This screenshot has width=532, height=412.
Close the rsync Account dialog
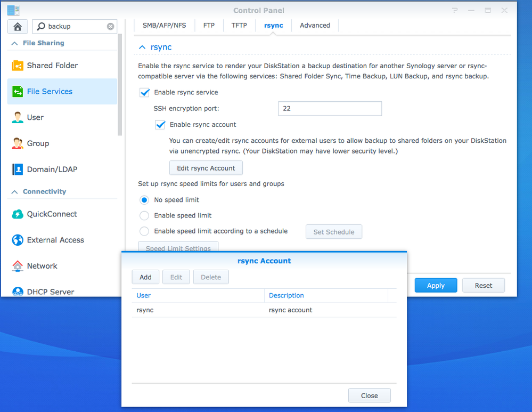click(x=370, y=395)
